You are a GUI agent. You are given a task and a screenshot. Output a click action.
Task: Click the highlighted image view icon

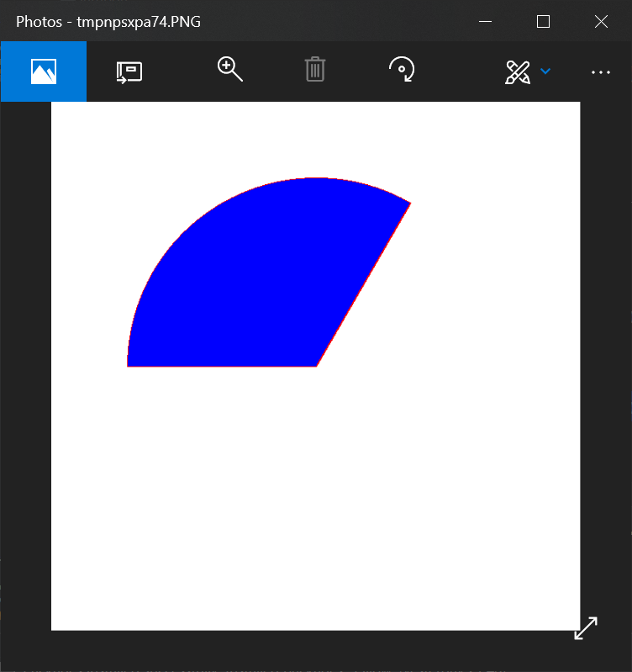tap(44, 71)
